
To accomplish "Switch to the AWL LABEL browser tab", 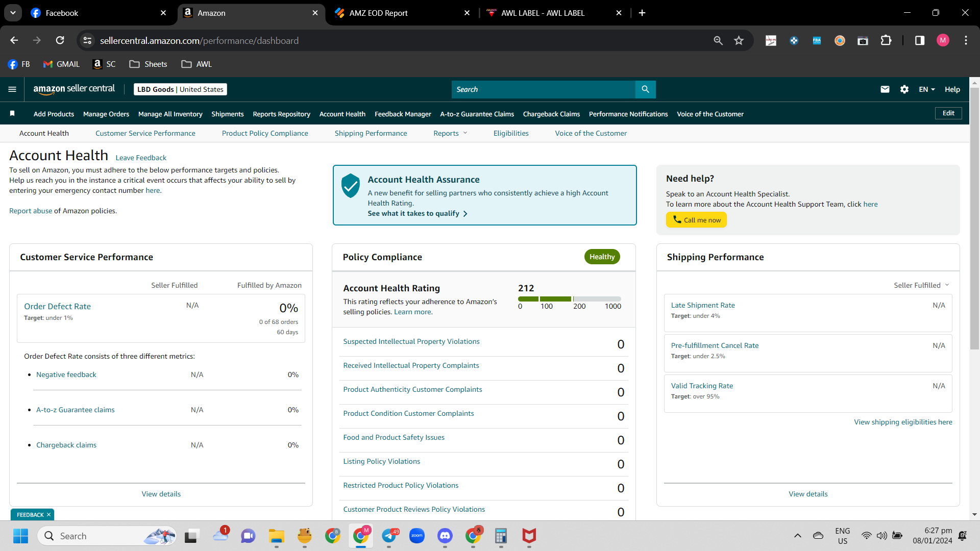I will pyautogui.click(x=554, y=13).
